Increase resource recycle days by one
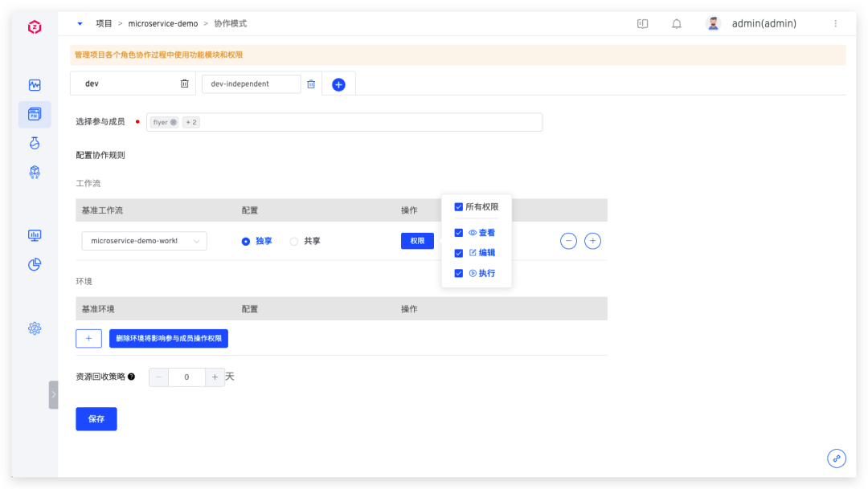Viewport: 868px width, 489px height. click(x=215, y=377)
